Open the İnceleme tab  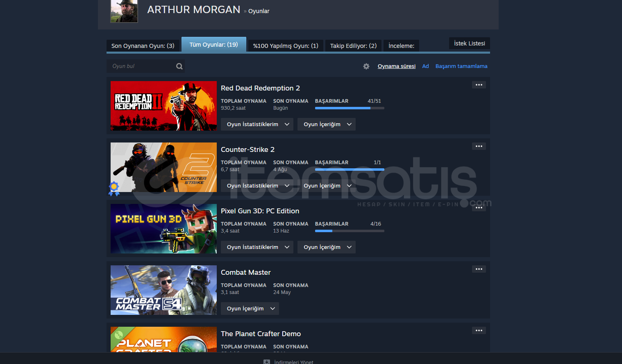[402, 46]
